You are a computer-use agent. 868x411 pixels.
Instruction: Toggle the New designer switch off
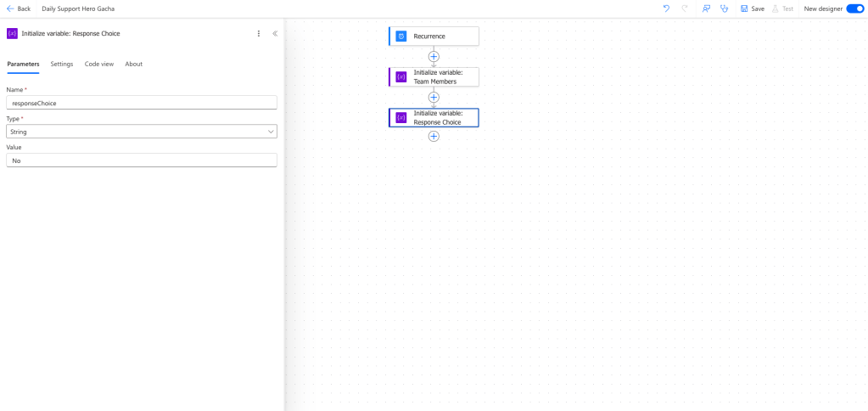(854, 8)
